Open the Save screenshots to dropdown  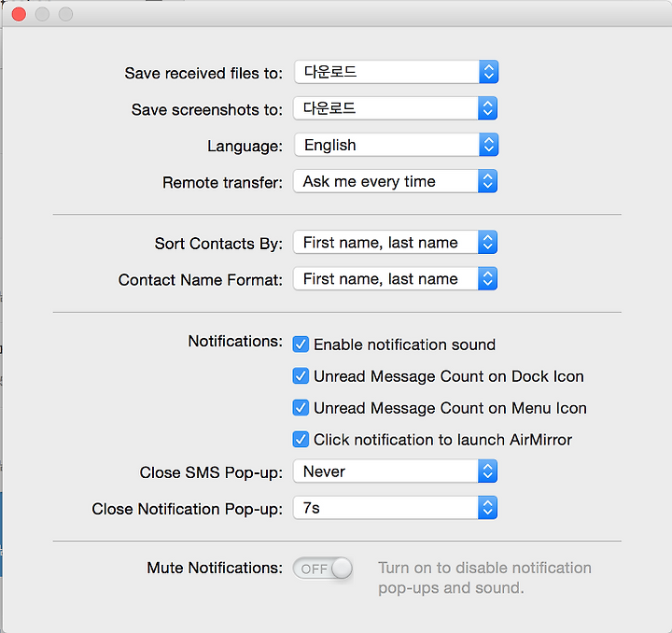(395, 108)
